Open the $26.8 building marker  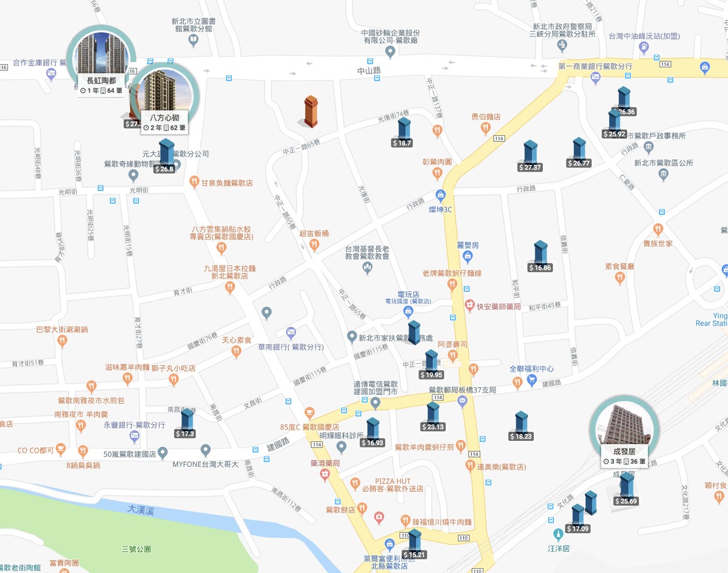pyautogui.click(x=165, y=156)
